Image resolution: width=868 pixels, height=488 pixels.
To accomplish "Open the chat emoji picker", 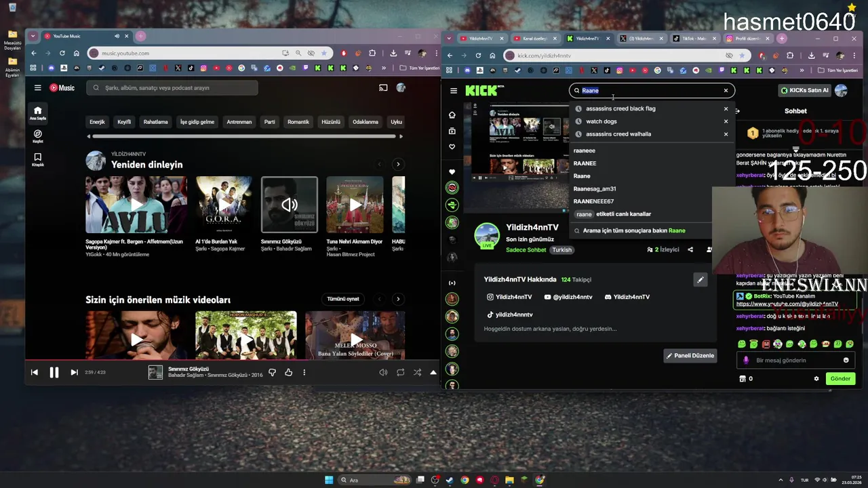I will [x=846, y=360].
